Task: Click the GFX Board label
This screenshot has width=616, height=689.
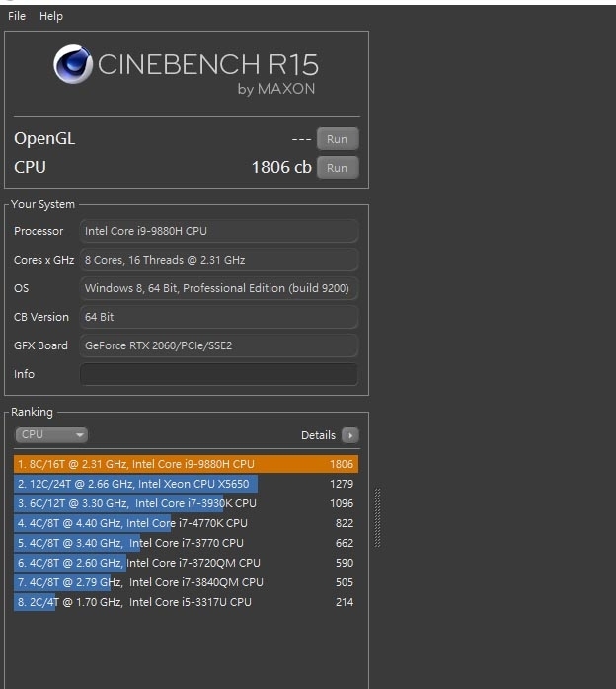Action: point(40,345)
